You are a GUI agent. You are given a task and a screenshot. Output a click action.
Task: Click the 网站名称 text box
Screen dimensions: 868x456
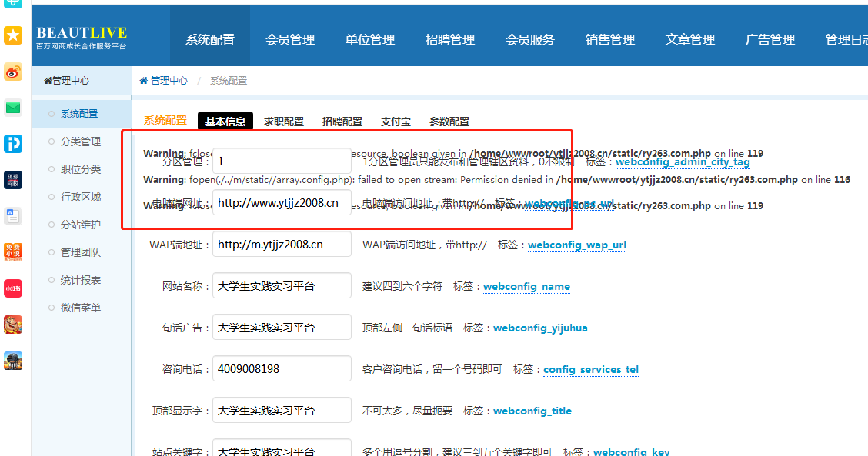point(281,285)
